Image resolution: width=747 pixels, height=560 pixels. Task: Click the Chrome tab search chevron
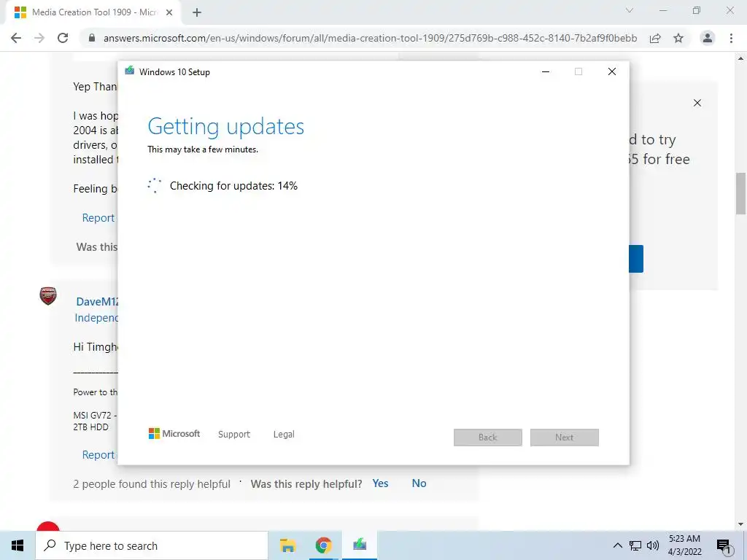coord(630,10)
